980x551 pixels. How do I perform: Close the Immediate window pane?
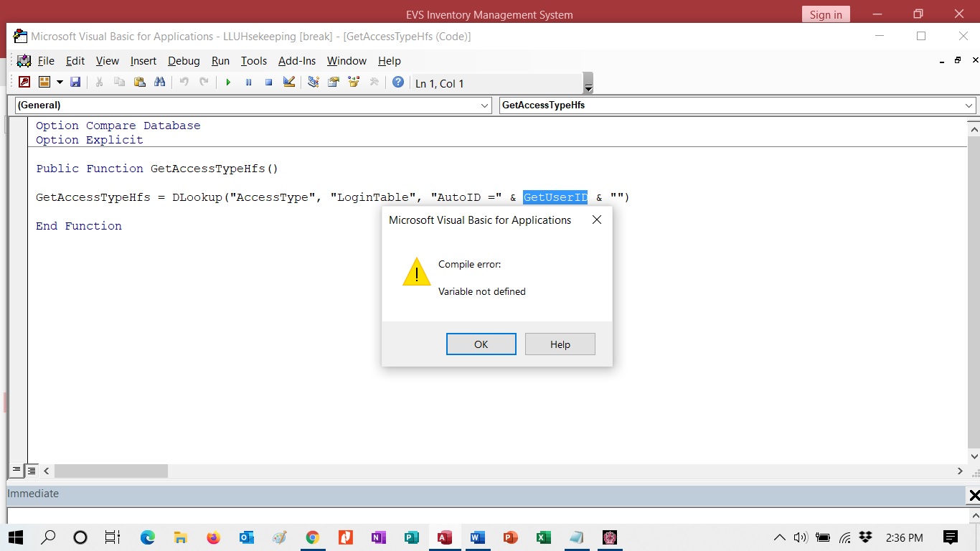click(974, 495)
